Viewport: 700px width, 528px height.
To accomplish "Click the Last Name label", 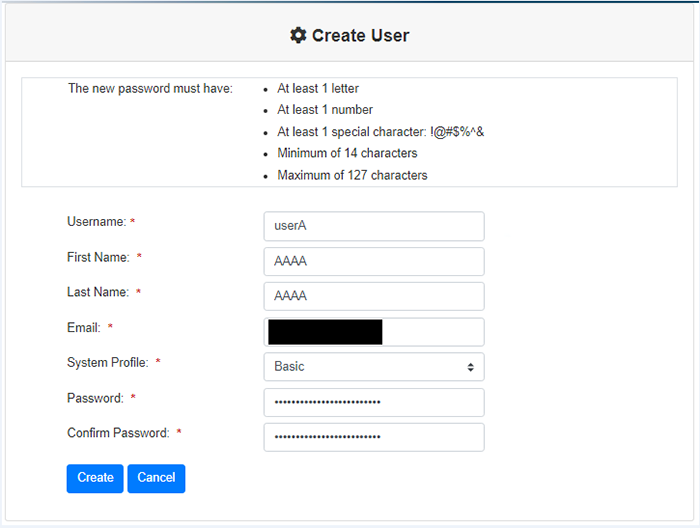I will pos(98,292).
